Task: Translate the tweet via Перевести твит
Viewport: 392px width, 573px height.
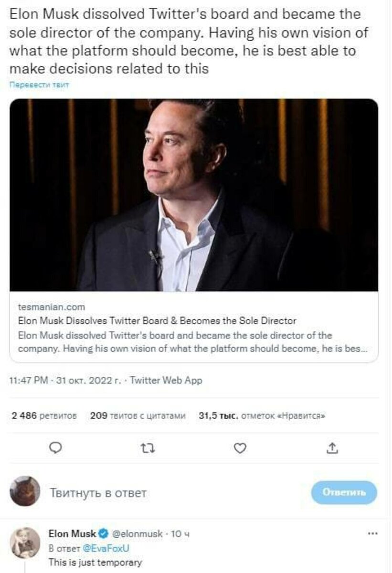Action: click(x=40, y=85)
